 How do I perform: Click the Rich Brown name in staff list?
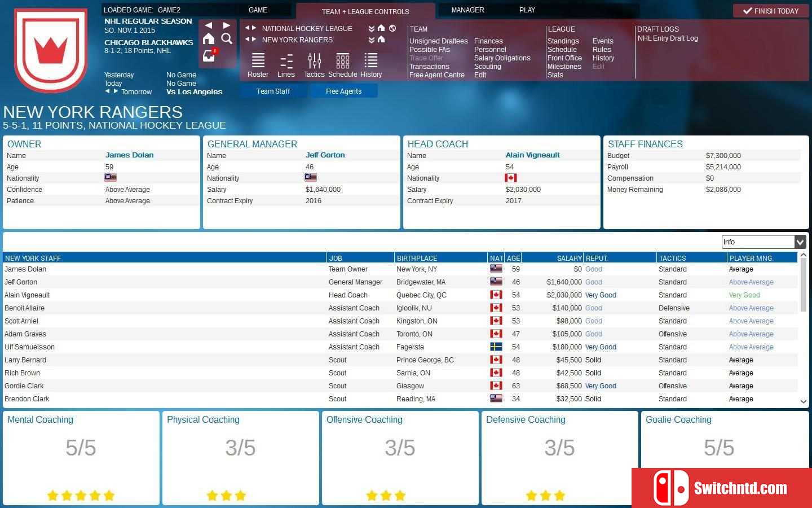click(22, 373)
